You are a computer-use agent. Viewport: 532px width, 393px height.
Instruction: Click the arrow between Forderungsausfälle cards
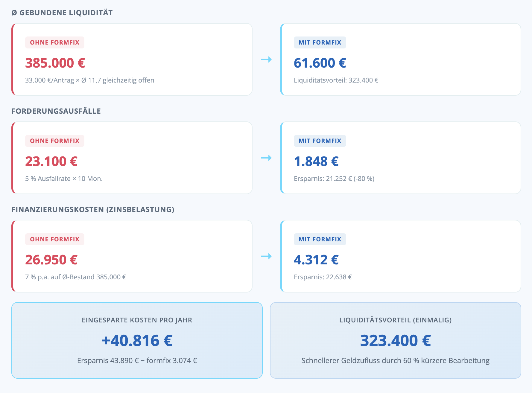tap(266, 158)
